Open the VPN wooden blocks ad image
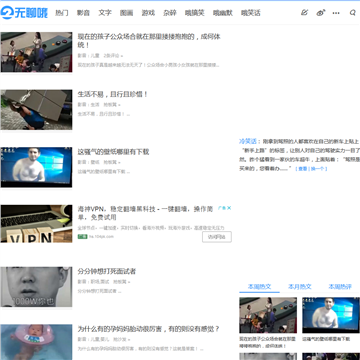The width and height of the screenshot is (360, 360). point(36,224)
